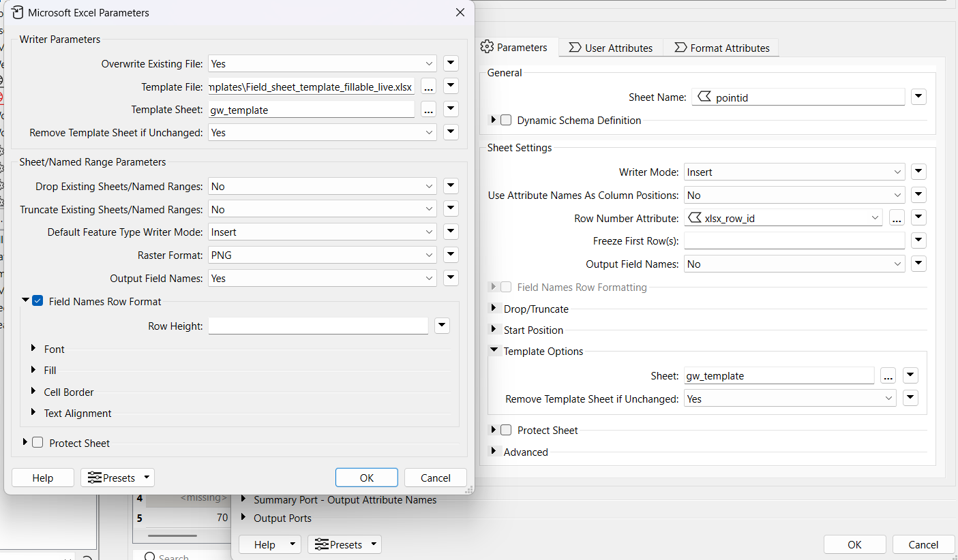Enable Protect Sheet in Excel Parameters dialog
Viewport: 958px width, 560px height.
(38, 443)
